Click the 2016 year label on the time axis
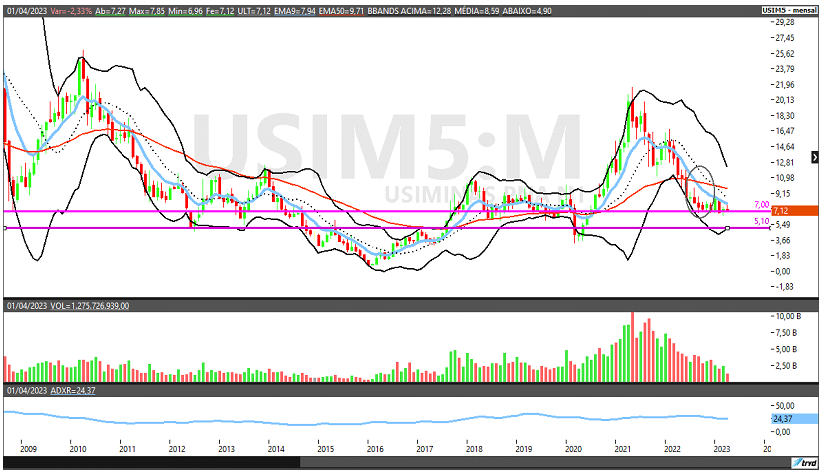 [375, 448]
